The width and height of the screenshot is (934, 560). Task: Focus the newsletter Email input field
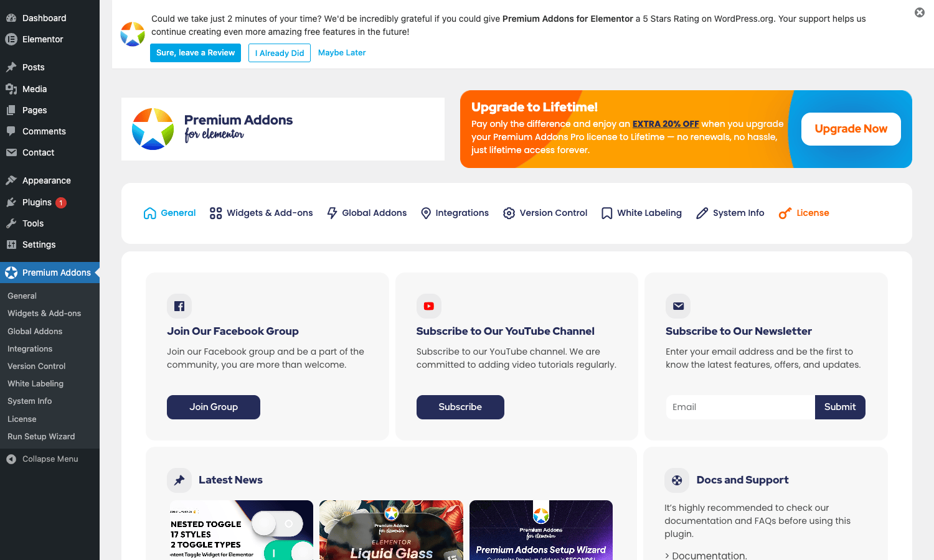pyautogui.click(x=740, y=407)
